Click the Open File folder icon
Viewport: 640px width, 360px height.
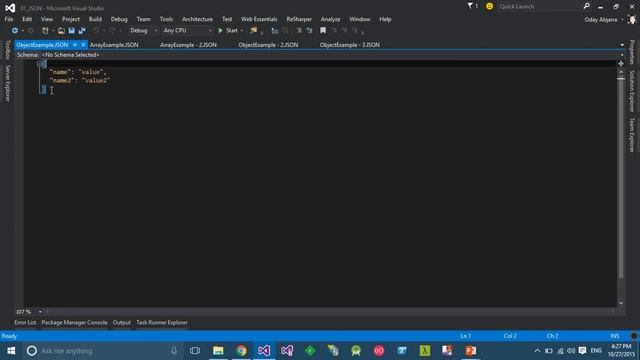(x=61, y=31)
